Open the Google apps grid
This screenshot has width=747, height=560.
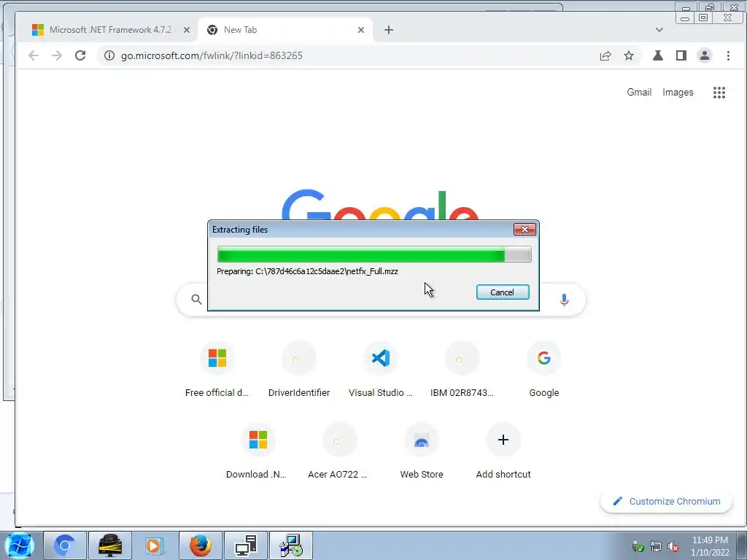tap(719, 93)
